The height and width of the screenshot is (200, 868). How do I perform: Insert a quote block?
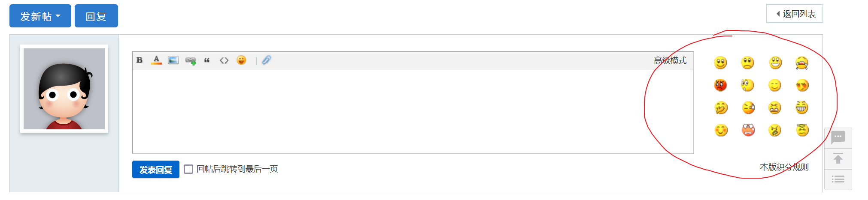[207, 60]
